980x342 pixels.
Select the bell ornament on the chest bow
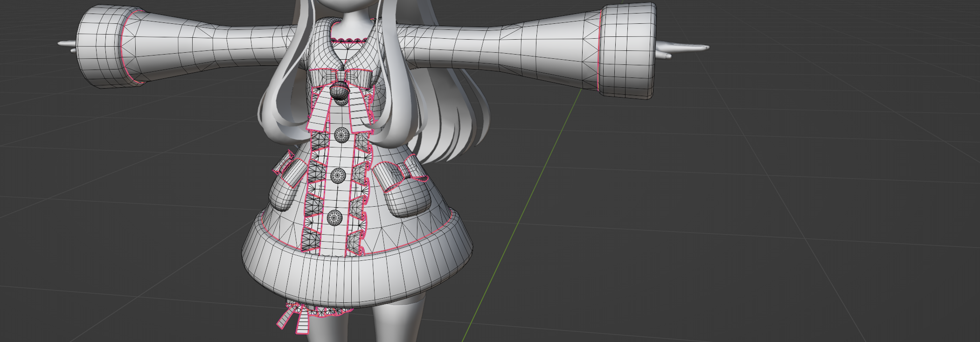[x=339, y=91]
